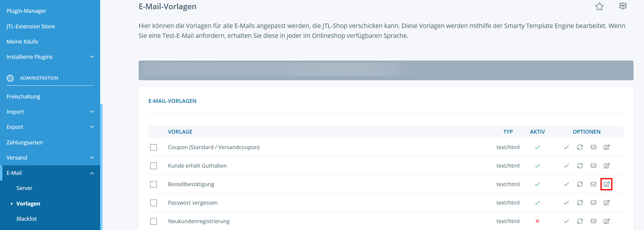Check the Coupon template checkbox
The width and height of the screenshot is (644, 230).
(154, 147)
